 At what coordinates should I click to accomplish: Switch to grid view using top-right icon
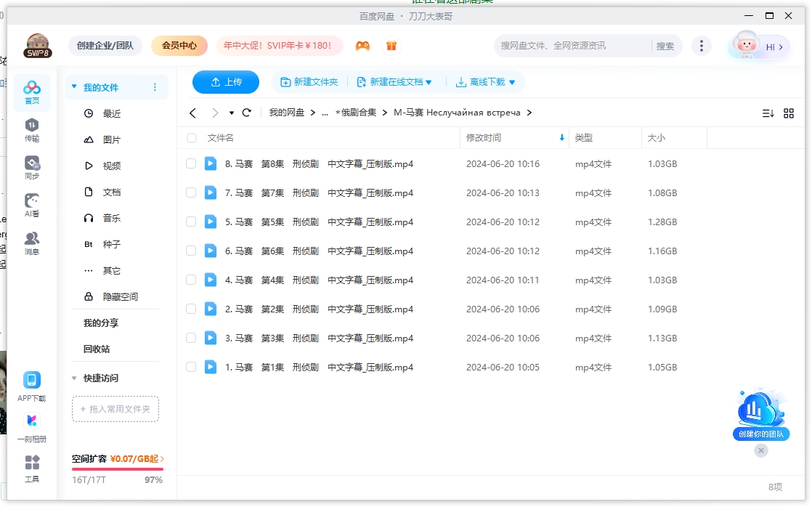790,113
